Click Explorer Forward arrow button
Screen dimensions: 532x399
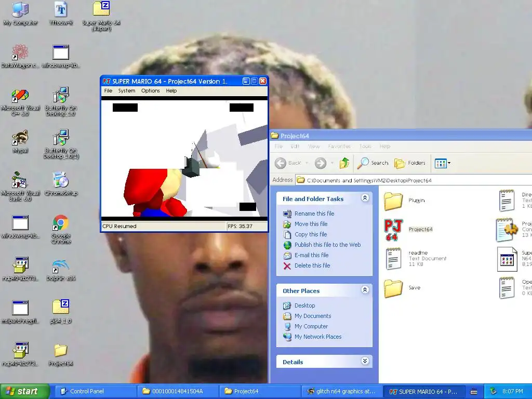pyautogui.click(x=321, y=163)
